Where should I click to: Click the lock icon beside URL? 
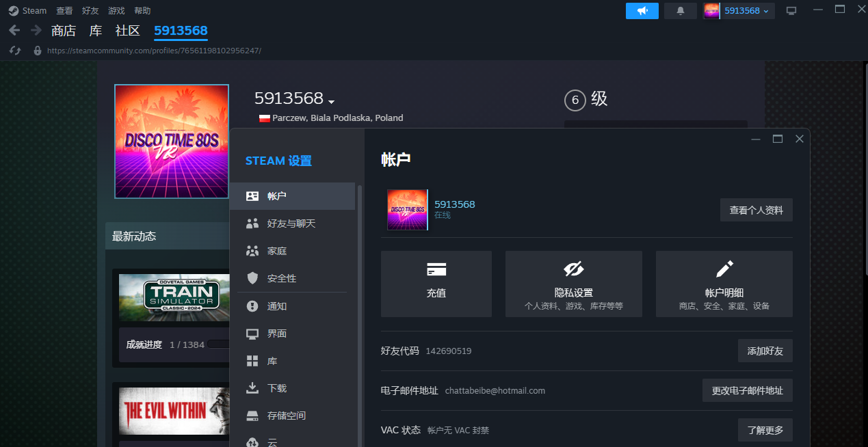pos(38,51)
